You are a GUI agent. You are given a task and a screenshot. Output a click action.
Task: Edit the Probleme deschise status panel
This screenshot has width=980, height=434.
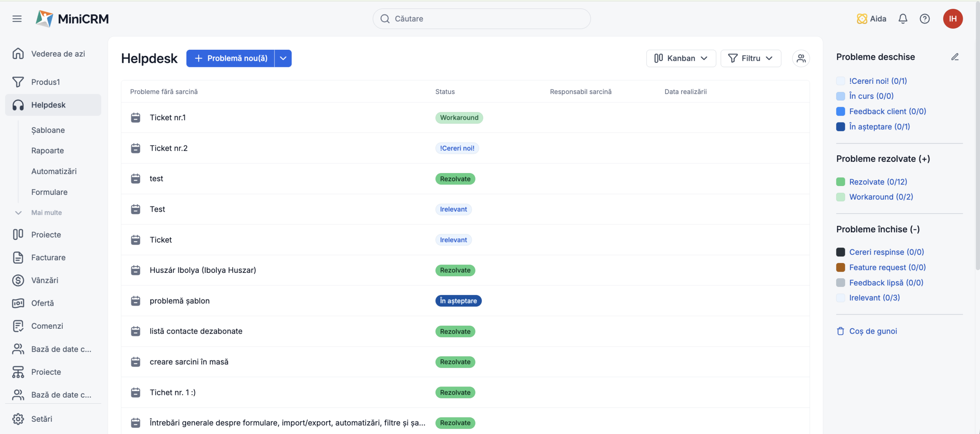tap(955, 57)
